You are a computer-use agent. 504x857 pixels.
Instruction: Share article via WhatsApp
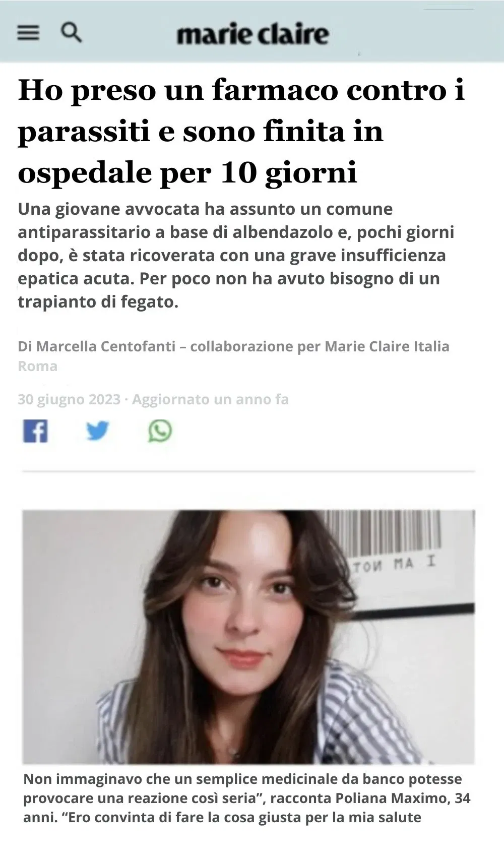(x=160, y=431)
